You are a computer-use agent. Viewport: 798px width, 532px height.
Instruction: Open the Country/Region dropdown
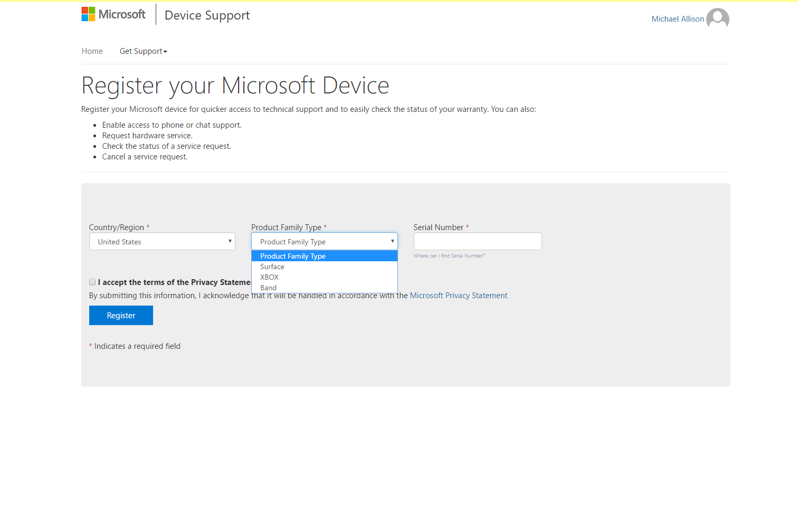162,241
